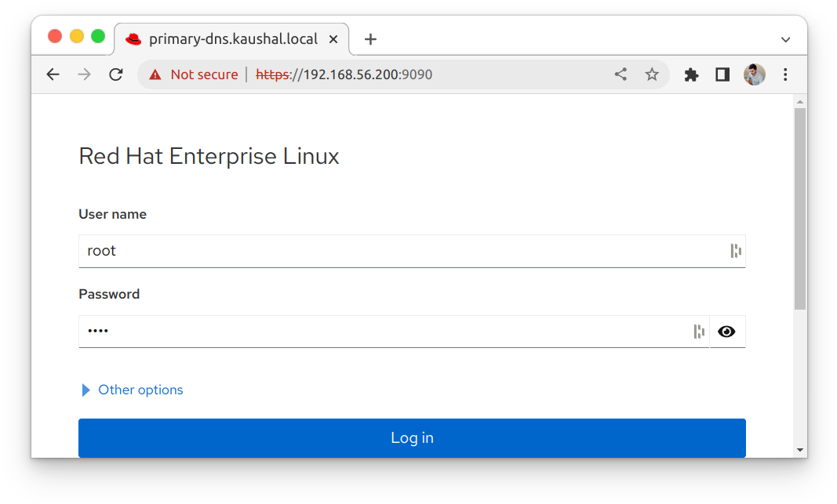The height and width of the screenshot is (504, 837).
Task: Click the share icon in the toolbar
Action: click(x=620, y=74)
